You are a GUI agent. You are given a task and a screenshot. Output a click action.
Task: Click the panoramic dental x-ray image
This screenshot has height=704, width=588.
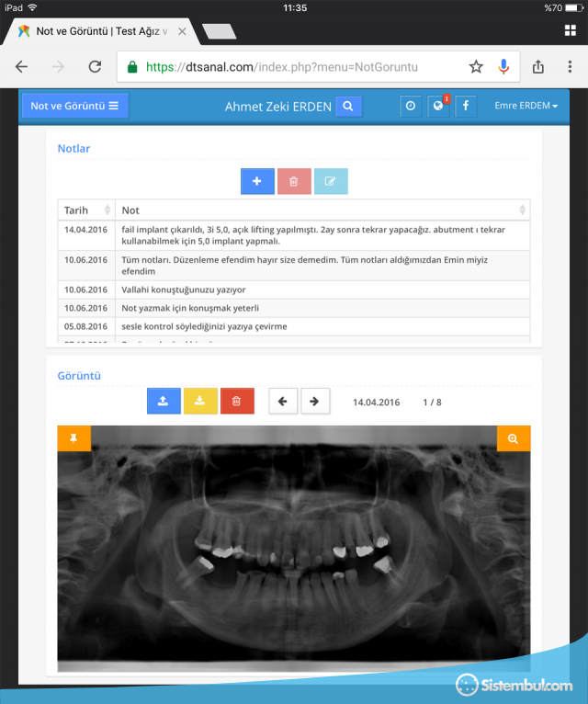(x=294, y=548)
